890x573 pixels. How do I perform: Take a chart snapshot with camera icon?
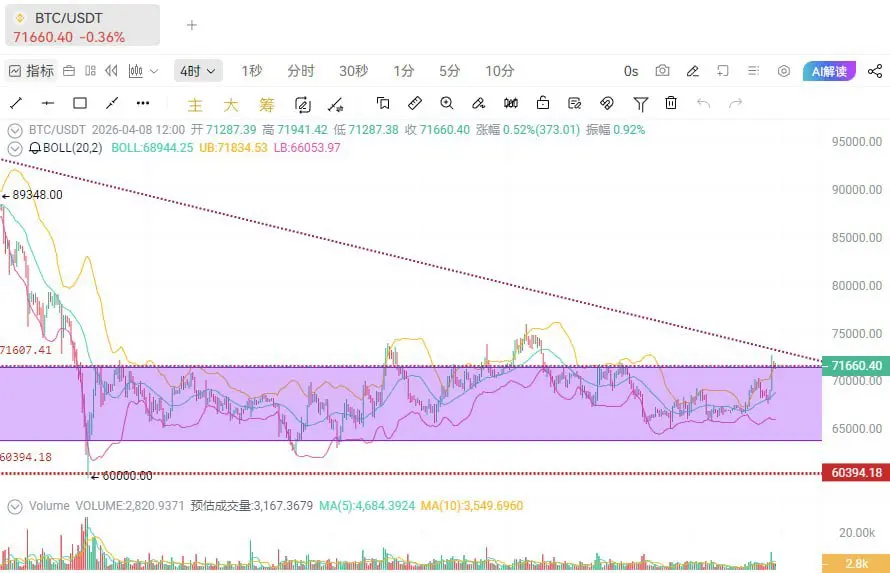pyautogui.click(x=662, y=71)
